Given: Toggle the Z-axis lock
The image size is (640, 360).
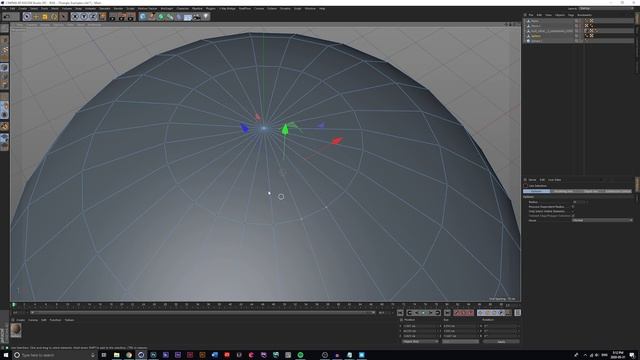Looking at the screenshot, I should 93,17.
